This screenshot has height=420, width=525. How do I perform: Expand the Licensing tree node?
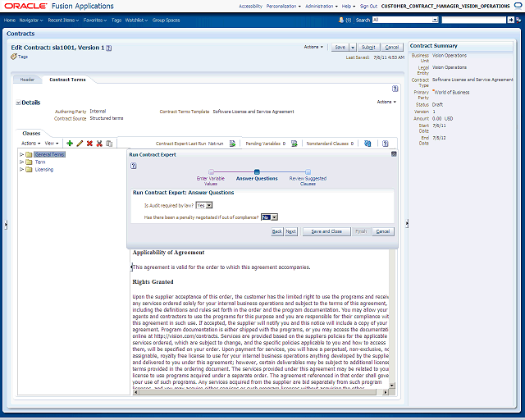(x=22, y=170)
